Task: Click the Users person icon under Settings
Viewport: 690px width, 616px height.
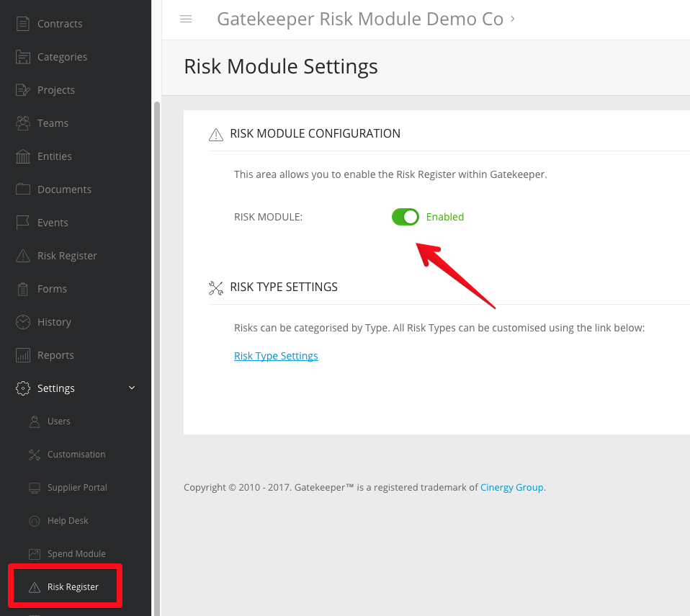Action: 35,421
